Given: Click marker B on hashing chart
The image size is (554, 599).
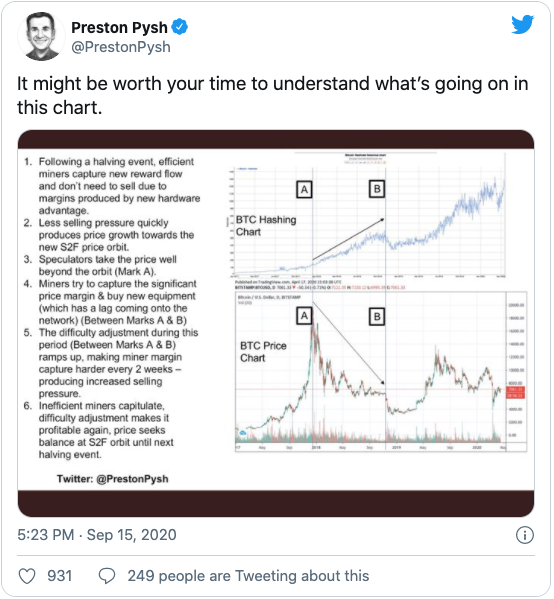Looking at the screenshot, I should click(x=377, y=189).
